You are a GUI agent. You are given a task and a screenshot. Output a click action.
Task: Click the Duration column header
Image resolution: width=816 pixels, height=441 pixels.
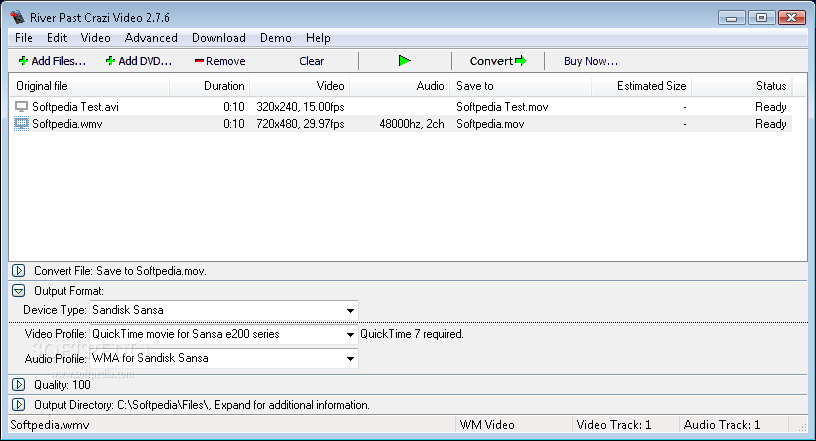210,86
